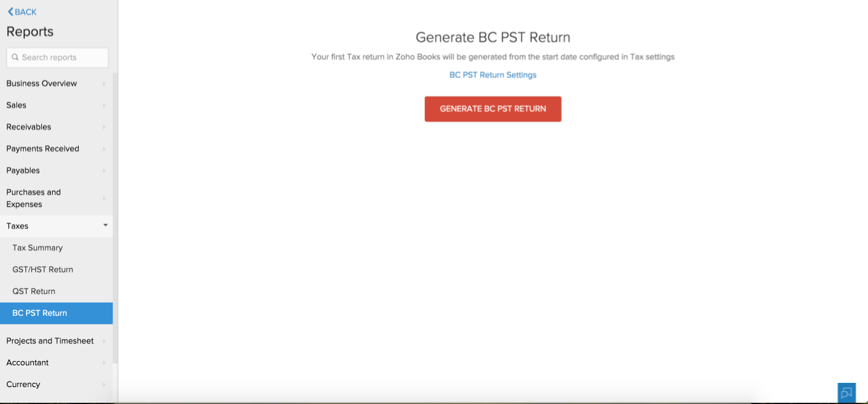Image resolution: width=868 pixels, height=404 pixels.
Task: Expand the Currency section
Action: [56, 384]
